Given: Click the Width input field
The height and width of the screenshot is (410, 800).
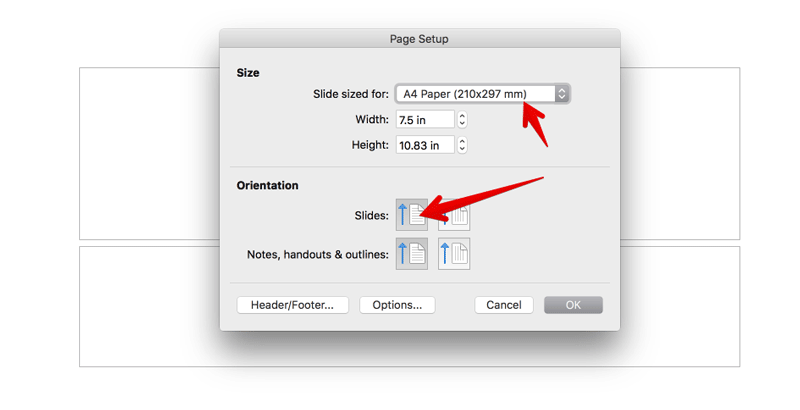Looking at the screenshot, I should (x=425, y=120).
